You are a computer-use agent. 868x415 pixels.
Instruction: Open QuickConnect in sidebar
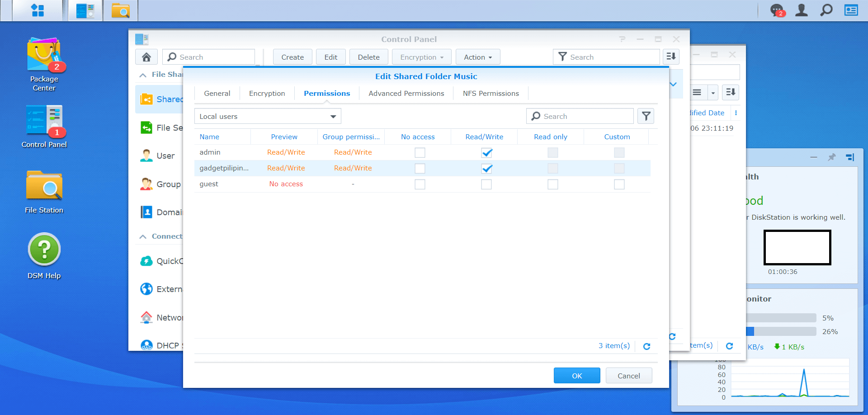point(161,261)
